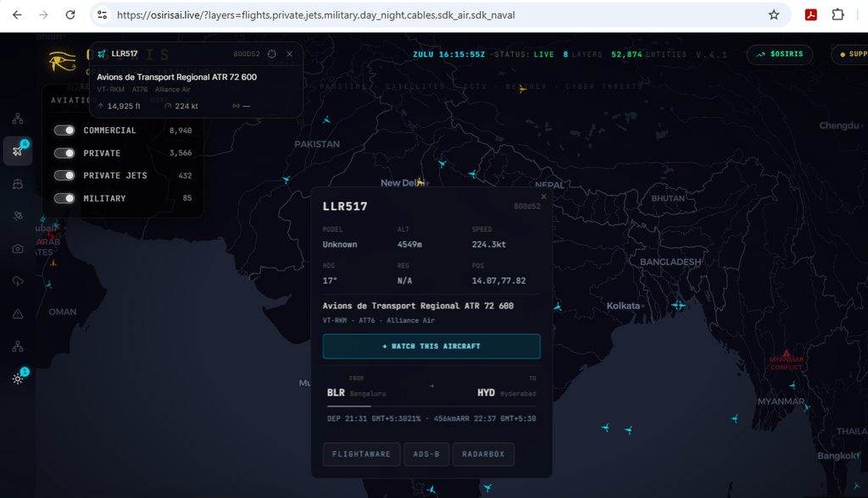Click the $OSIRIS button
The height and width of the screenshot is (498, 868).
click(780, 54)
